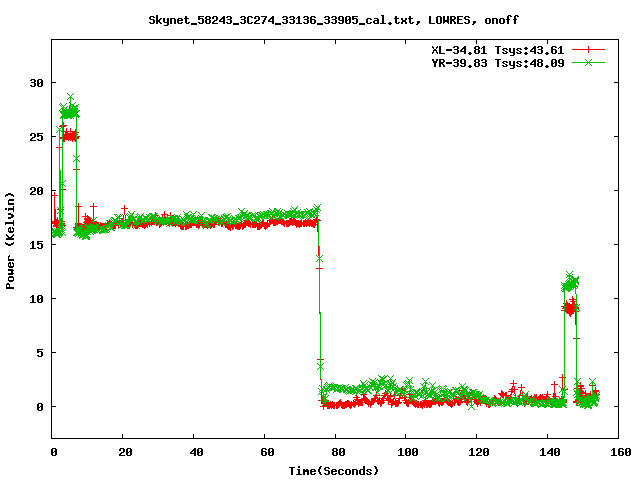This screenshot has width=640, height=480.
Task: Select the XL-34.81 Tsys:43.61 legend entry
Action: (x=498, y=50)
